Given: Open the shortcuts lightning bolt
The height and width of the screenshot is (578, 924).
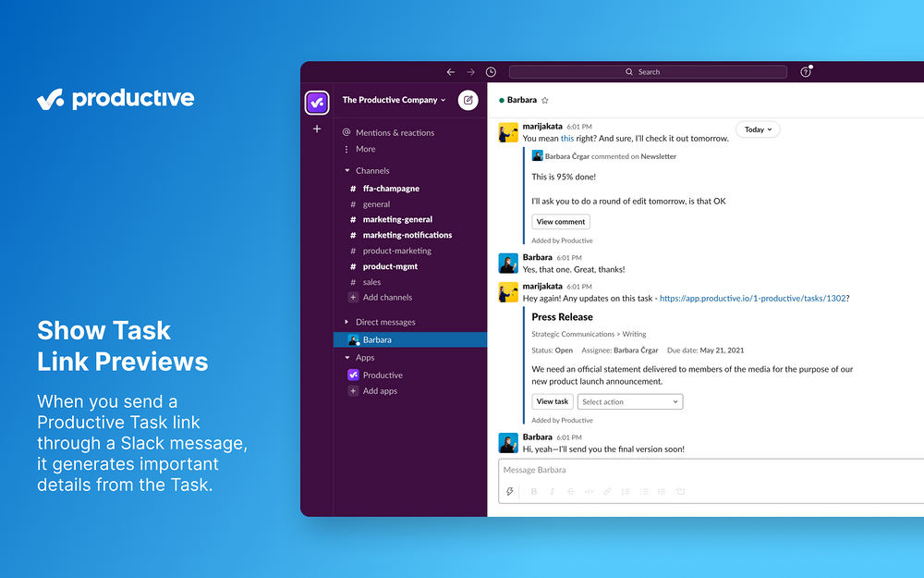Looking at the screenshot, I should tap(510, 491).
